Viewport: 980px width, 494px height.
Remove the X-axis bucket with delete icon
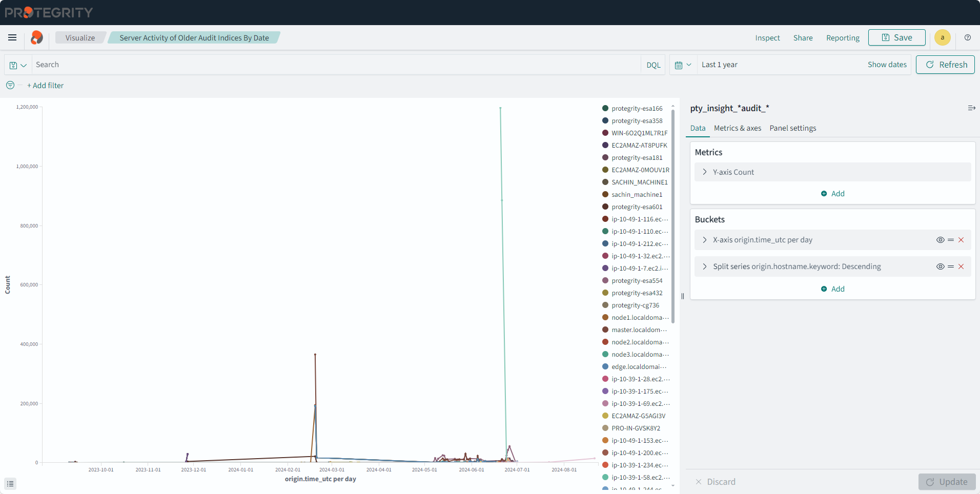[x=961, y=240]
